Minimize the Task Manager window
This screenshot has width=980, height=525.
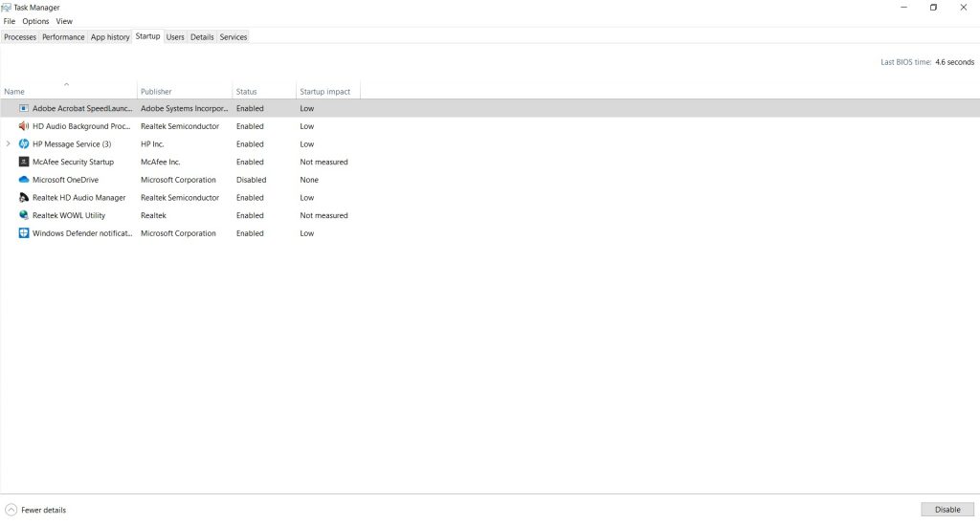point(903,8)
